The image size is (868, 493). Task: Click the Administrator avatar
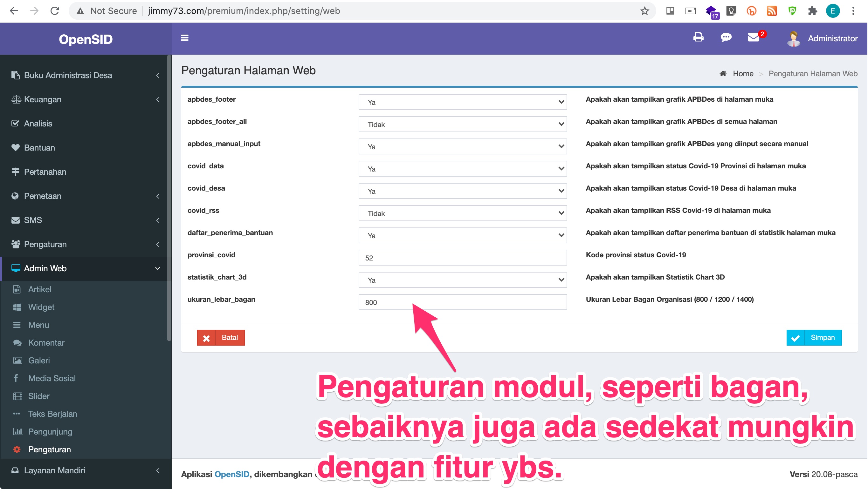(x=794, y=38)
